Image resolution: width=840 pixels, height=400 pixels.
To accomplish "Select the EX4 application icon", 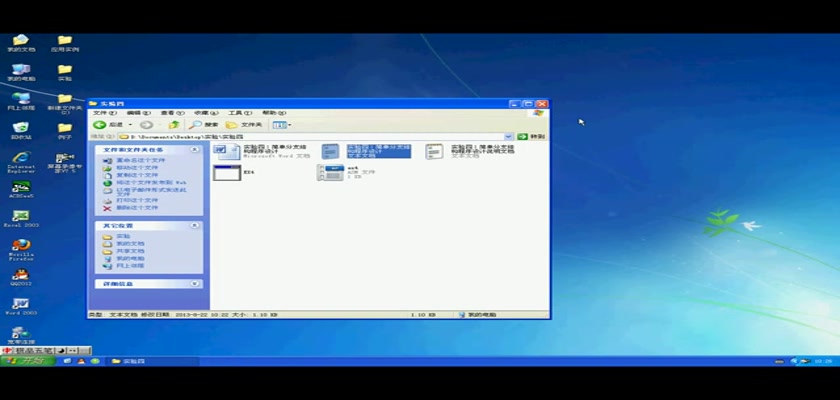I will coord(227,172).
